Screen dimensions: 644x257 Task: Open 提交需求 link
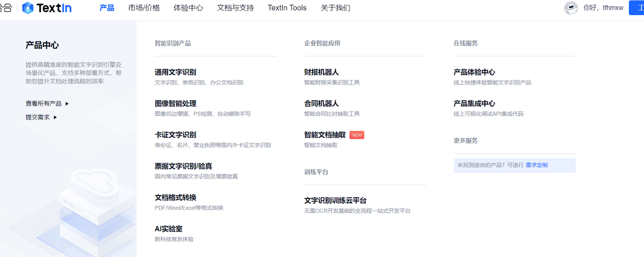[38, 117]
